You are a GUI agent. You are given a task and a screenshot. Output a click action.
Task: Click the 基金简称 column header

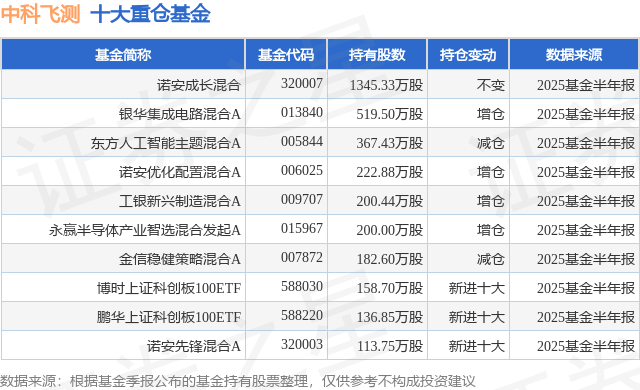123,55
